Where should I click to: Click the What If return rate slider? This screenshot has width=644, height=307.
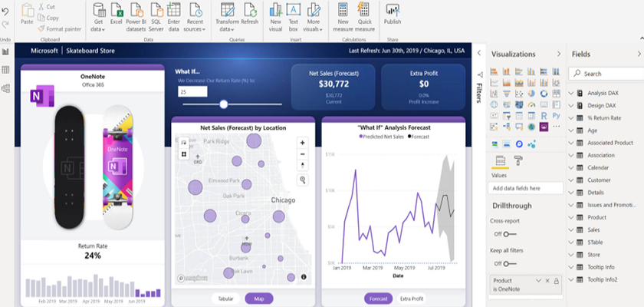click(x=223, y=104)
